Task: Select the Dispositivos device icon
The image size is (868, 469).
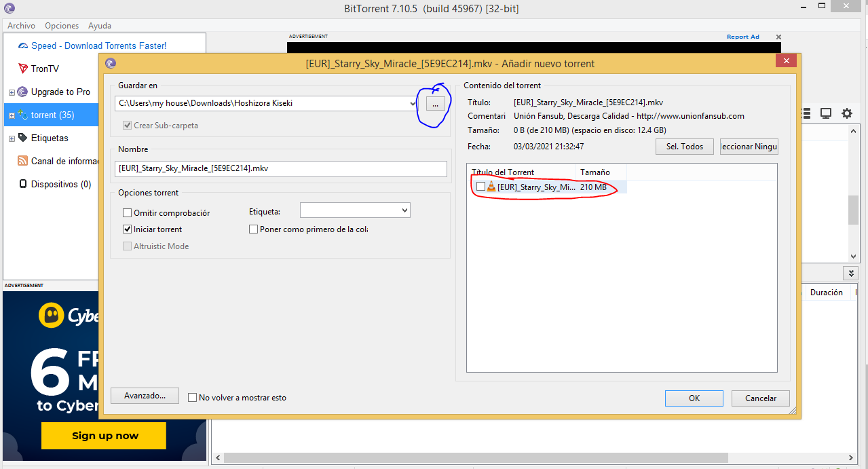Action: coord(23,184)
